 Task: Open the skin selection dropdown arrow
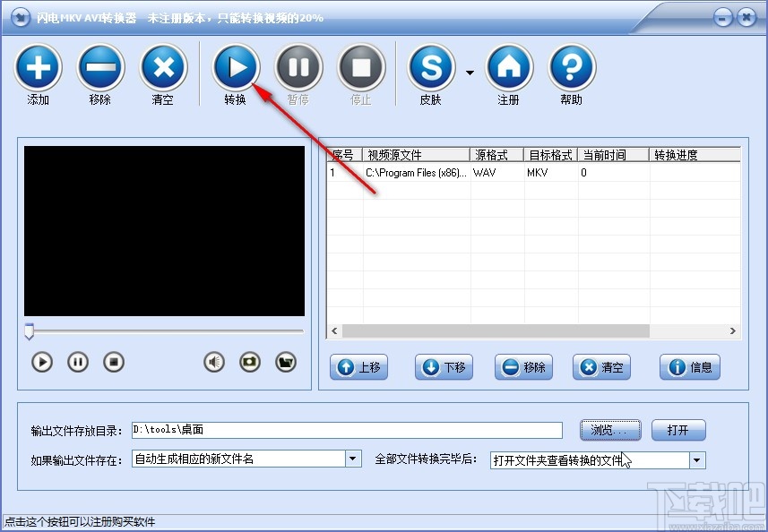pos(470,72)
